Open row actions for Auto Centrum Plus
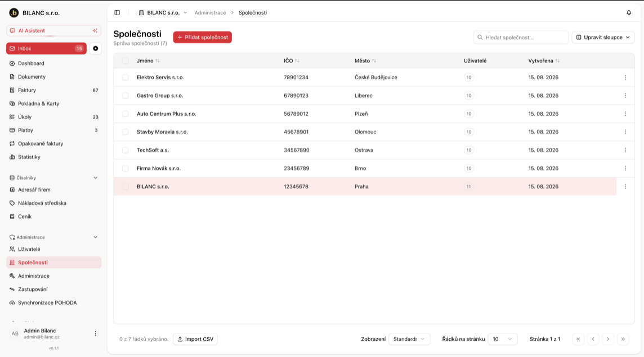The height and width of the screenshot is (357, 644). [x=625, y=114]
